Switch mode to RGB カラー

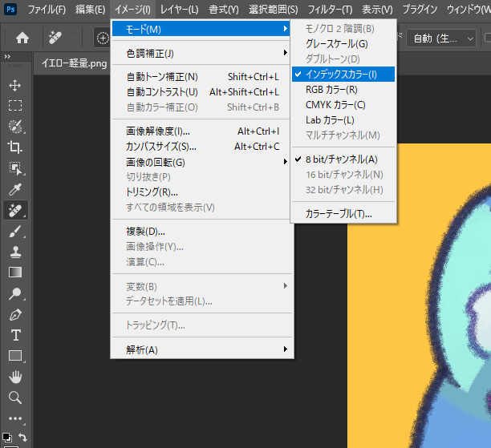[x=331, y=89]
